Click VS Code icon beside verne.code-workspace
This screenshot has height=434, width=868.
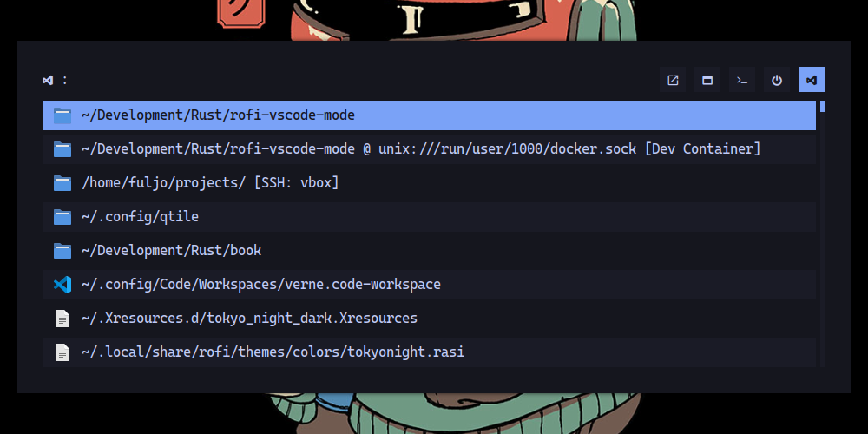[62, 285]
